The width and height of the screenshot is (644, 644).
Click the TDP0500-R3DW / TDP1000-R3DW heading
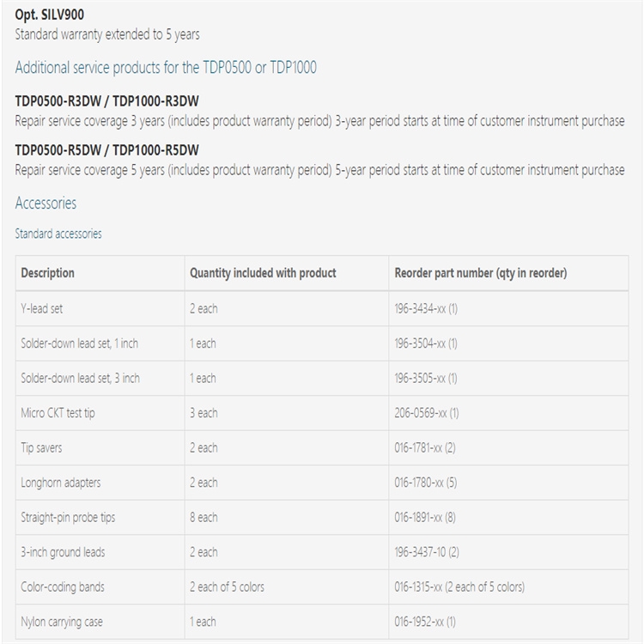[x=106, y=101]
